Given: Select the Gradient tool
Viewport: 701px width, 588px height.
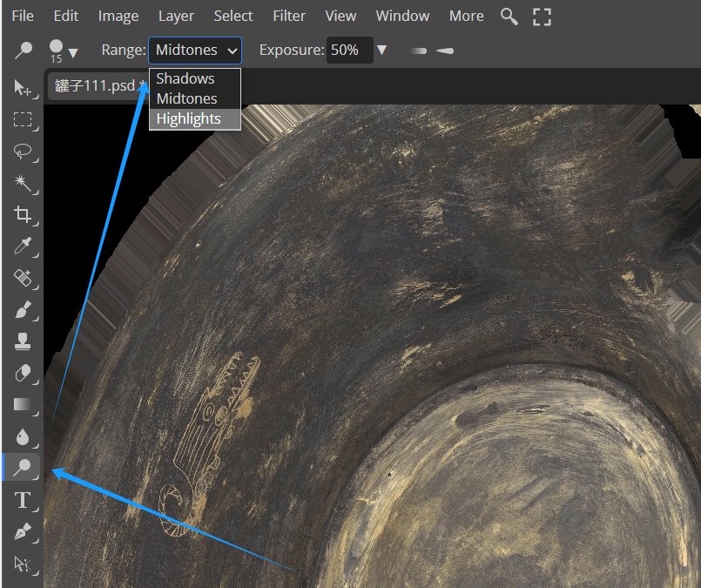Looking at the screenshot, I should pyautogui.click(x=23, y=404).
